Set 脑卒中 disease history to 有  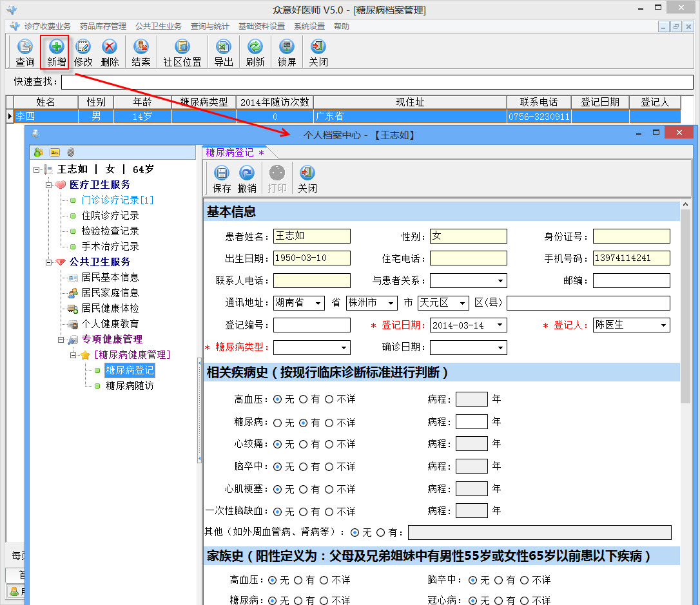(303, 466)
